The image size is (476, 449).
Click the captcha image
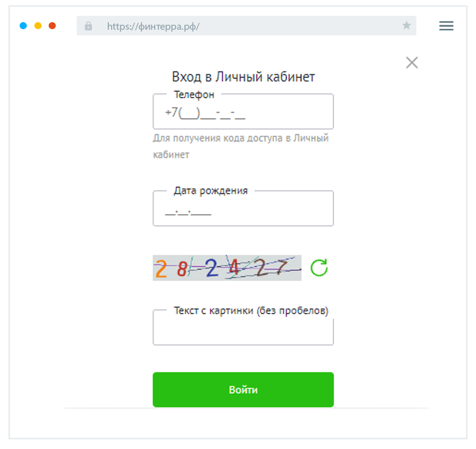[x=227, y=268]
